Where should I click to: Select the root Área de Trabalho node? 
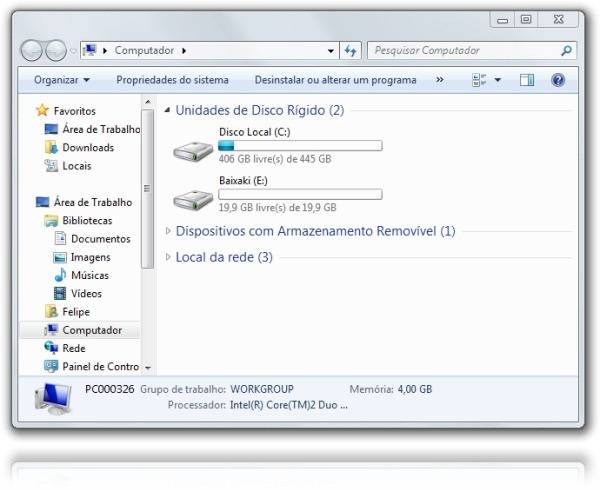[84, 202]
